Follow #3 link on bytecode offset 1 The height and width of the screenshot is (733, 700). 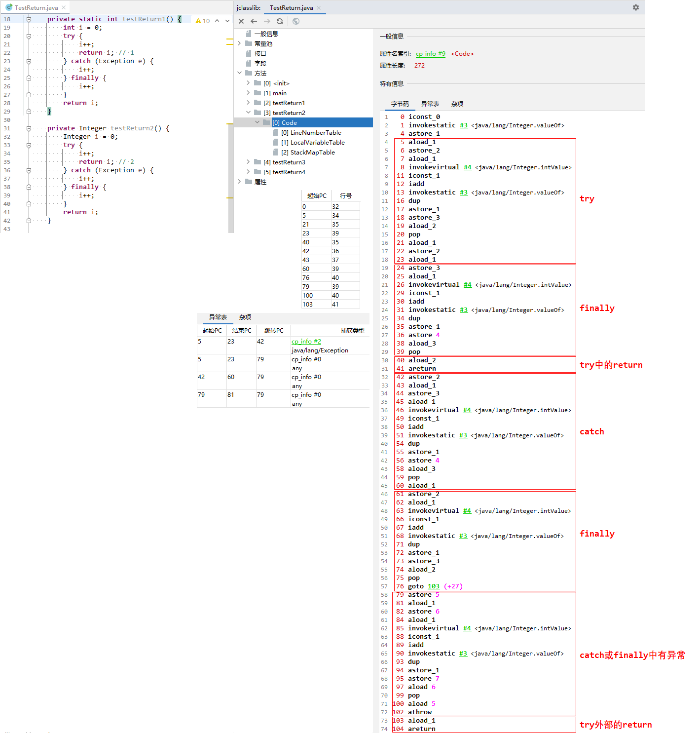coord(464,125)
